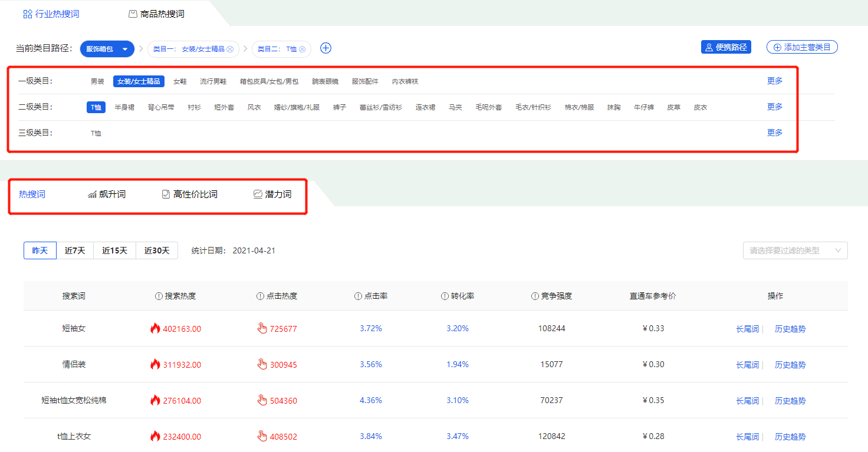Click the ⊕ icon to add a category level
Screen dimensions: 868x452
[x=325, y=48]
